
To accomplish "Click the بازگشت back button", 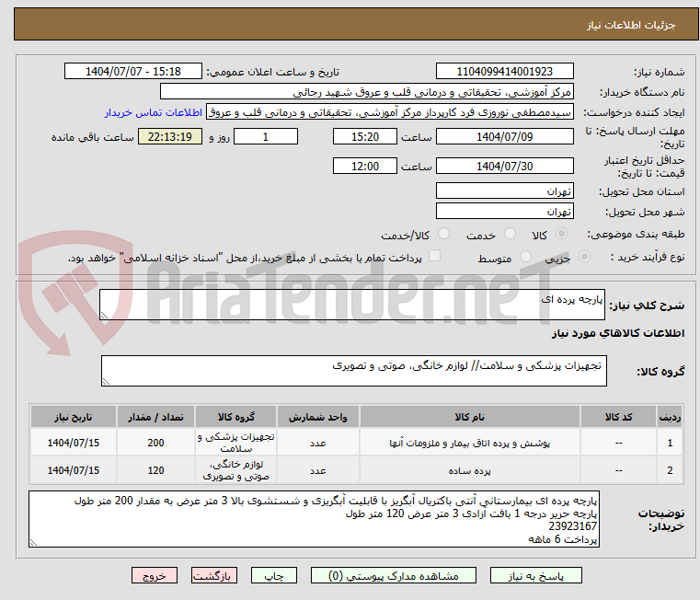I will pos(213,575).
